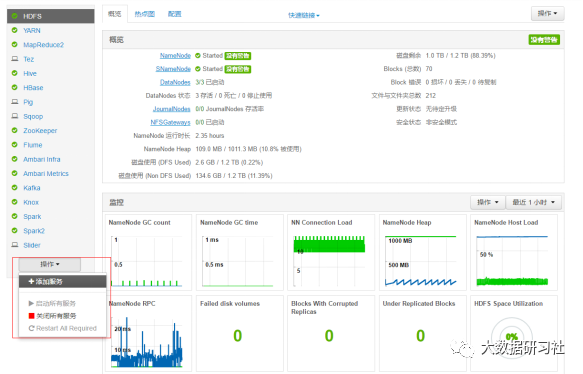Open the SNameNode link
The width and height of the screenshot is (583, 374).
pyautogui.click(x=173, y=69)
